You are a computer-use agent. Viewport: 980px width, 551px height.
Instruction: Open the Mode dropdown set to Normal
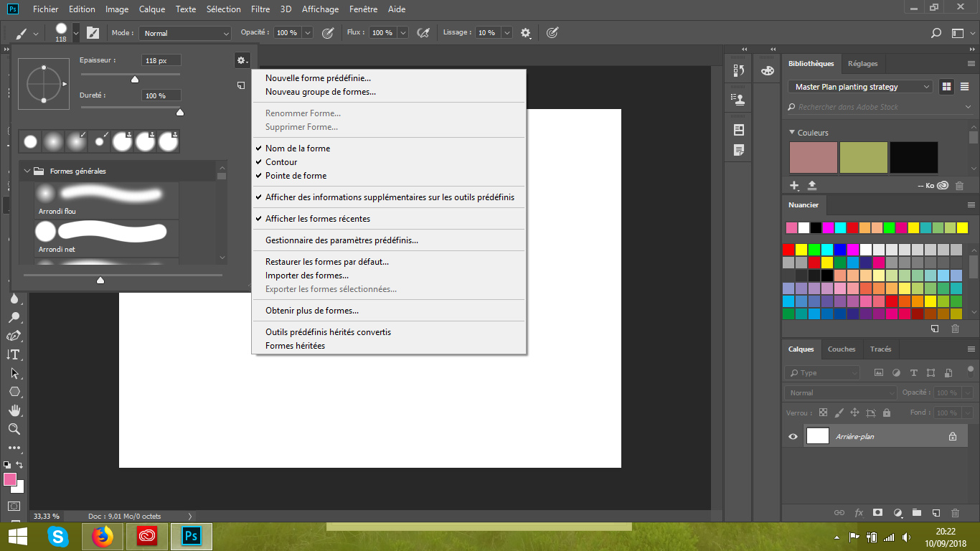(x=185, y=33)
